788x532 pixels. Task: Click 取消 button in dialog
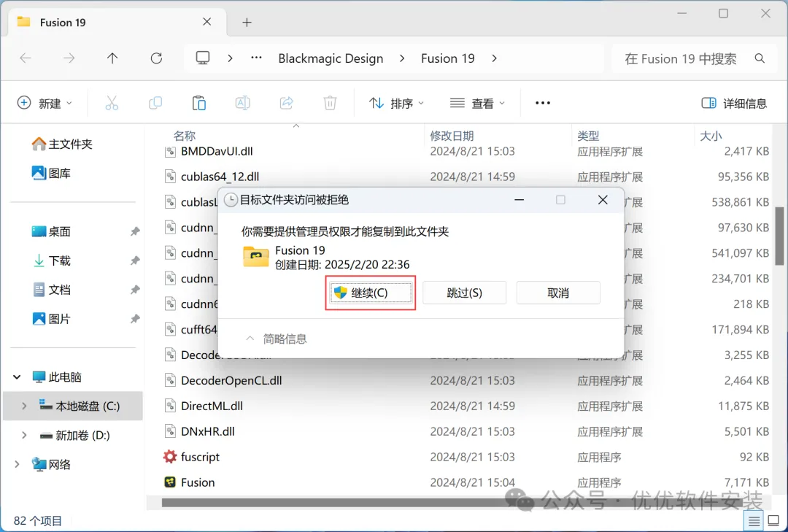tap(558, 293)
